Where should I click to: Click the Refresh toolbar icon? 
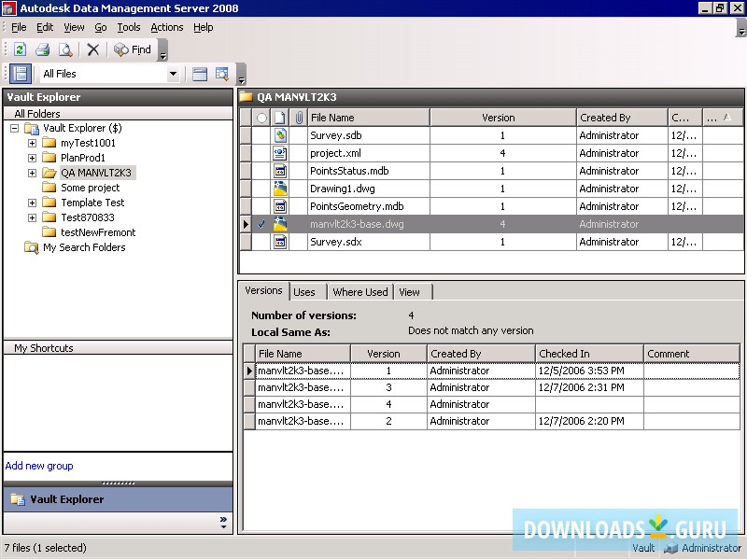click(20, 49)
